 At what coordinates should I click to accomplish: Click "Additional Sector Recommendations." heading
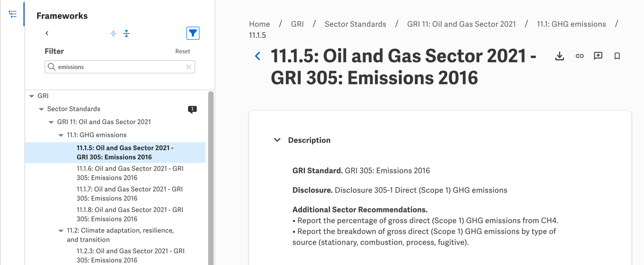click(x=360, y=210)
